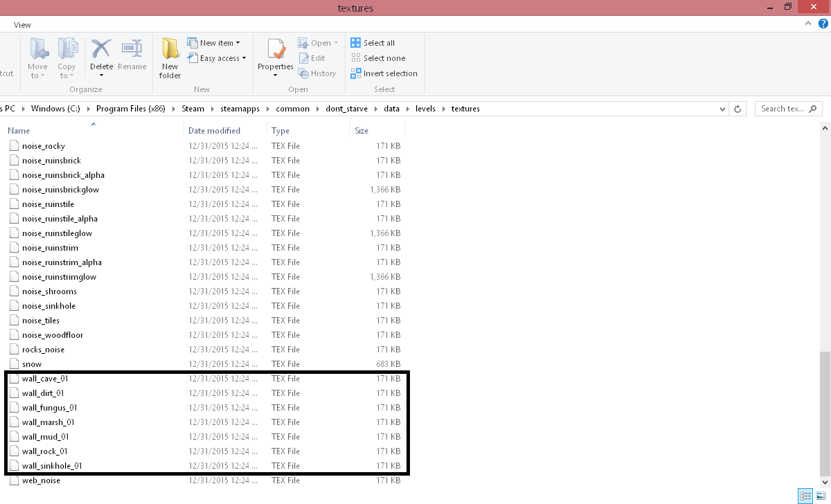Click the Delete icon in Organize group
This screenshot has height=504, width=831.
point(101,53)
